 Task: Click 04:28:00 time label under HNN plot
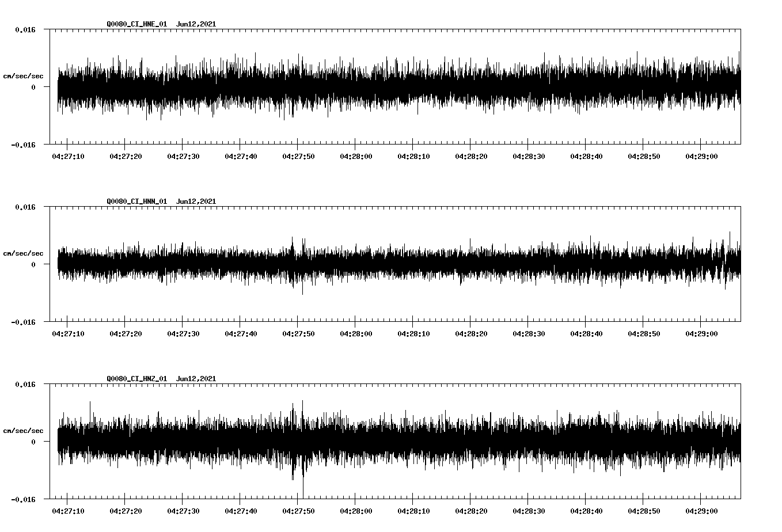[x=356, y=333]
